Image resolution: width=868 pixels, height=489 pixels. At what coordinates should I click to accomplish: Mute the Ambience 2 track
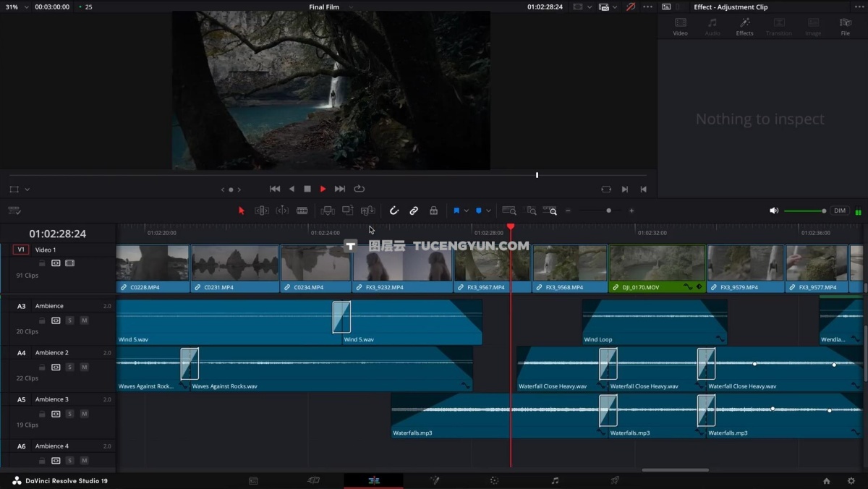[84, 367]
